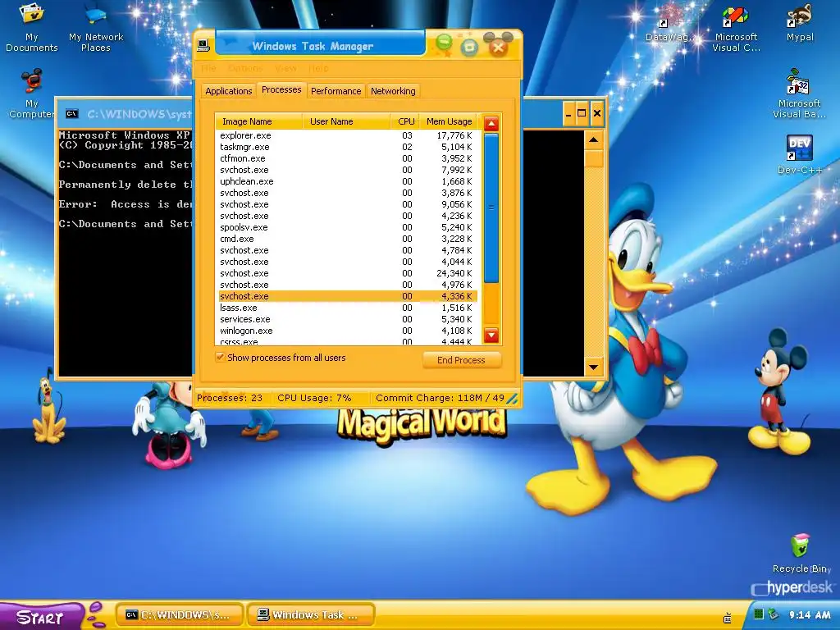840x630 pixels.
Task: Maximize Task Manager with teal button
Action: click(x=469, y=47)
